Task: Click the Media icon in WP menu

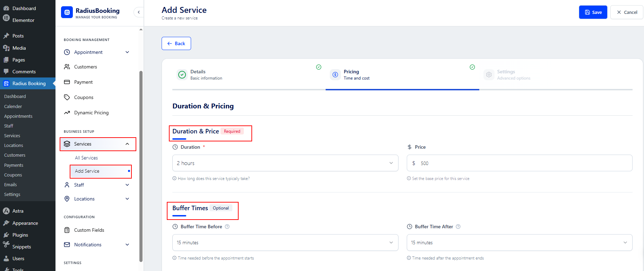Action: click(6, 48)
